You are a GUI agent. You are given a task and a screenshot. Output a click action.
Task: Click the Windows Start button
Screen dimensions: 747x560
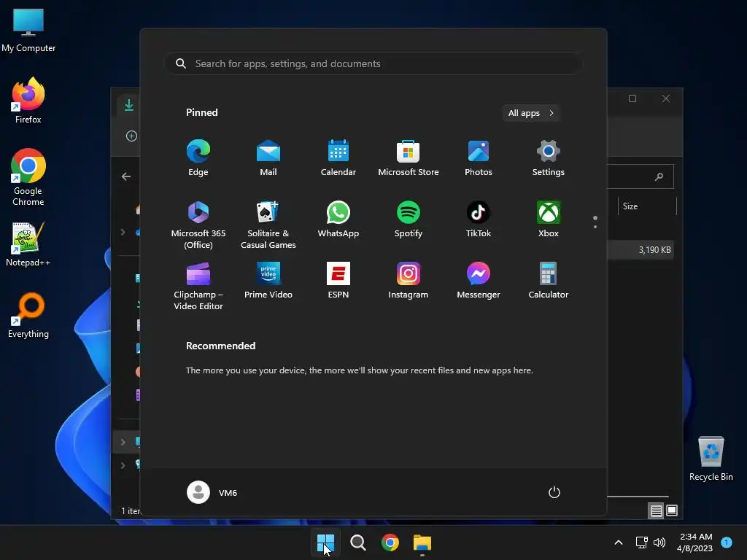[x=326, y=542]
